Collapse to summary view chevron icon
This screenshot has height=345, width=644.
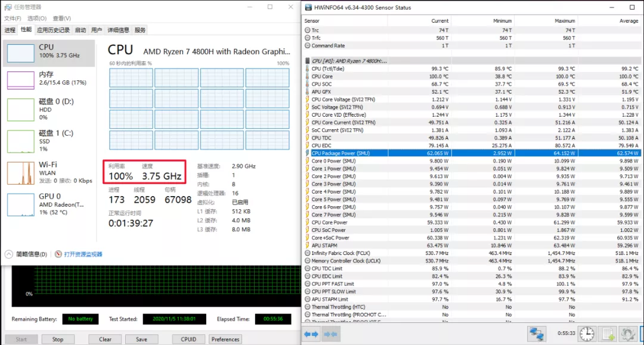pyautogui.click(x=9, y=254)
